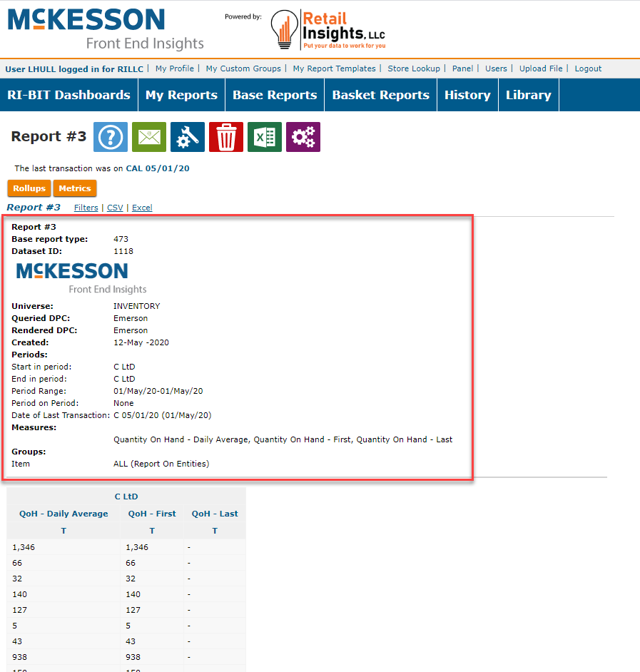Open the Store Lookup link

pyautogui.click(x=414, y=68)
